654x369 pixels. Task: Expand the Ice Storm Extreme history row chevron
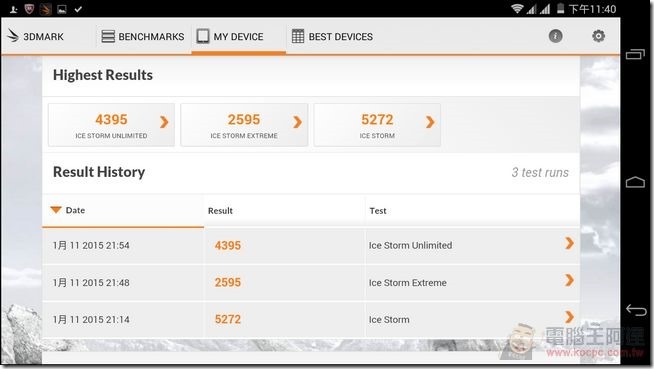(x=569, y=280)
